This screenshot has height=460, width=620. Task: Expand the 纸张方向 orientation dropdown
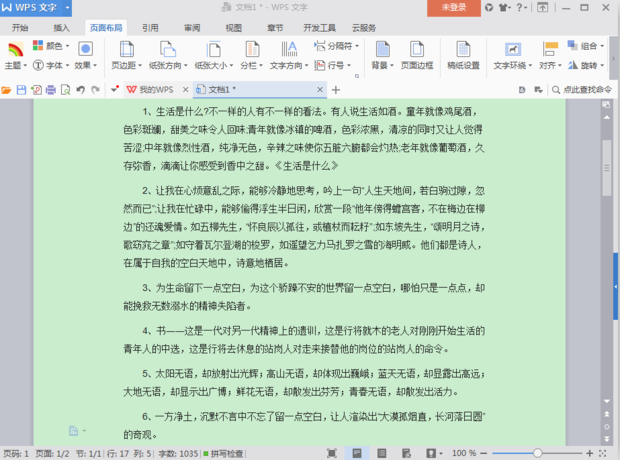coord(168,55)
